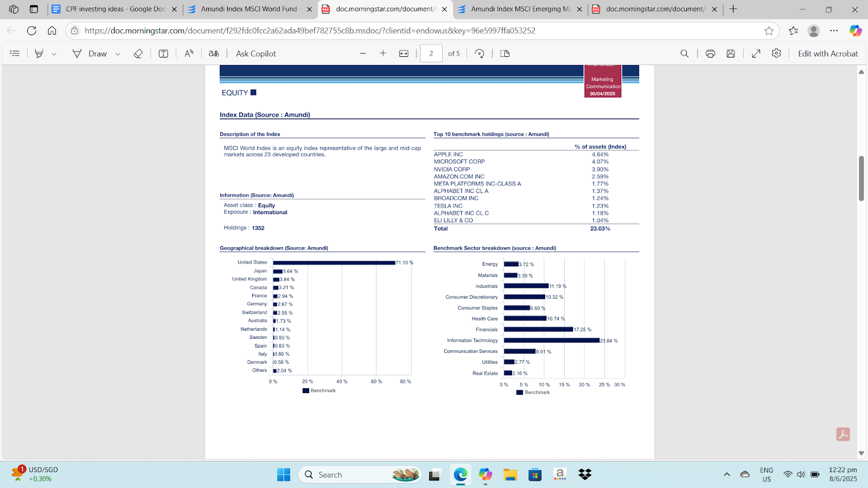The image size is (868, 488).
Task: Close the CPF investing ideas tab
Action: point(174,9)
